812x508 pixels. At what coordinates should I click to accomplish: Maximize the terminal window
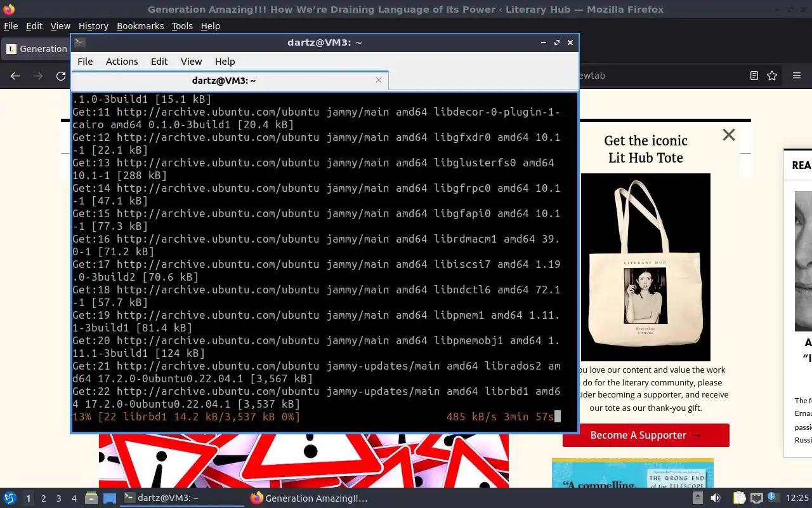tap(557, 43)
